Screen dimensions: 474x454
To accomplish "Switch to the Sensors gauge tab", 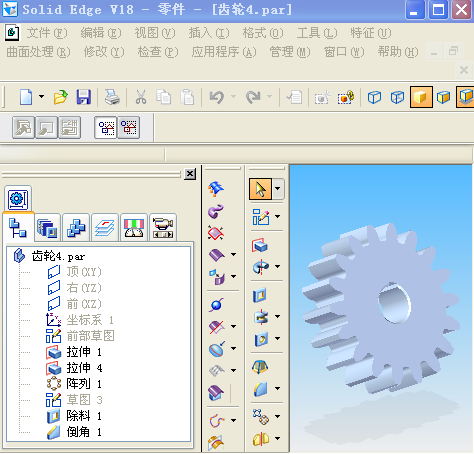I will [x=134, y=228].
